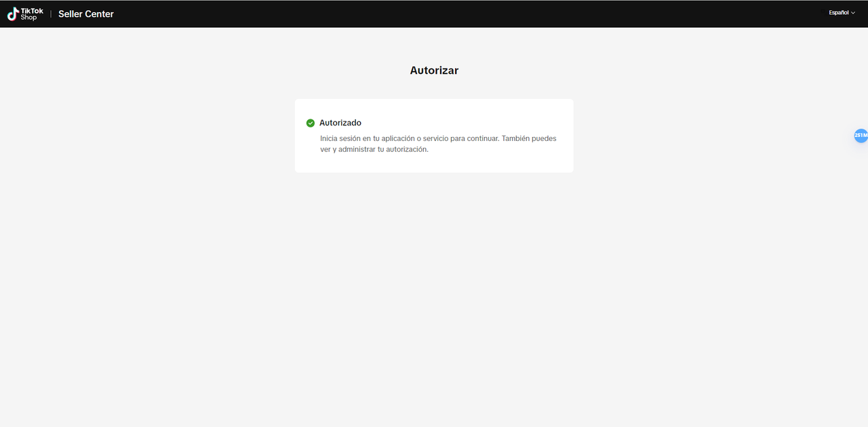Click the small arrow beside Español
The height and width of the screenshot is (427, 868).
[853, 13]
